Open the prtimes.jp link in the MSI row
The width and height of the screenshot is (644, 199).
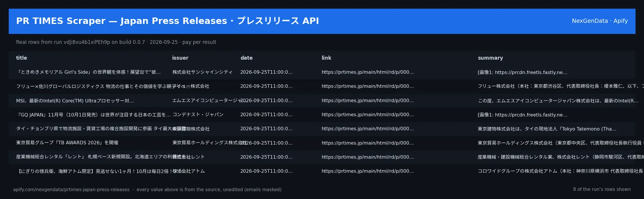click(x=368, y=101)
